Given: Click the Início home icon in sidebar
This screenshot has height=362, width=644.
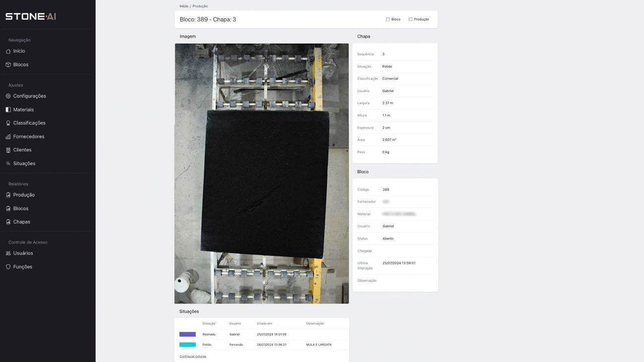Looking at the screenshot, I should [x=8, y=51].
